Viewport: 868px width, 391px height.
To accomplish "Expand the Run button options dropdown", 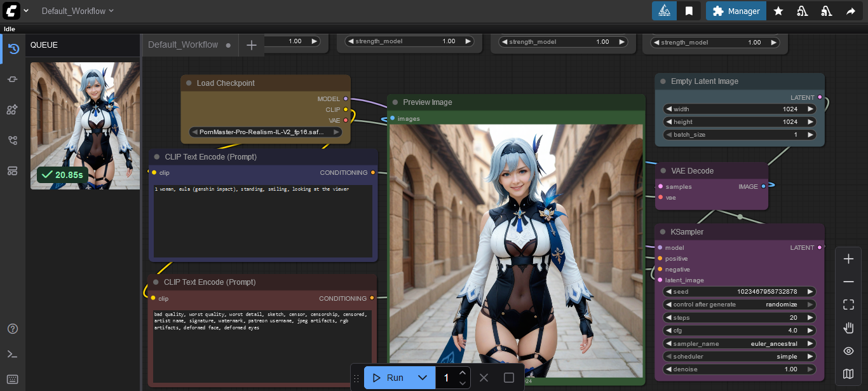I will [423, 378].
